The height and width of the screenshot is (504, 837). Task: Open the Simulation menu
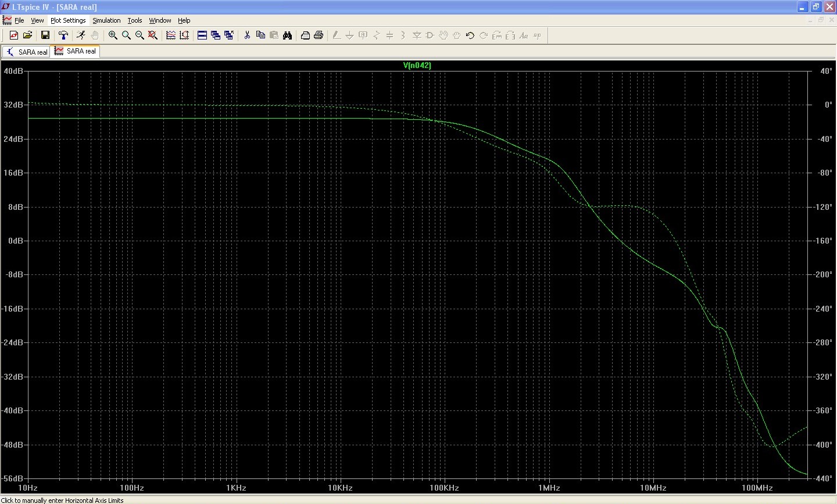(106, 20)
